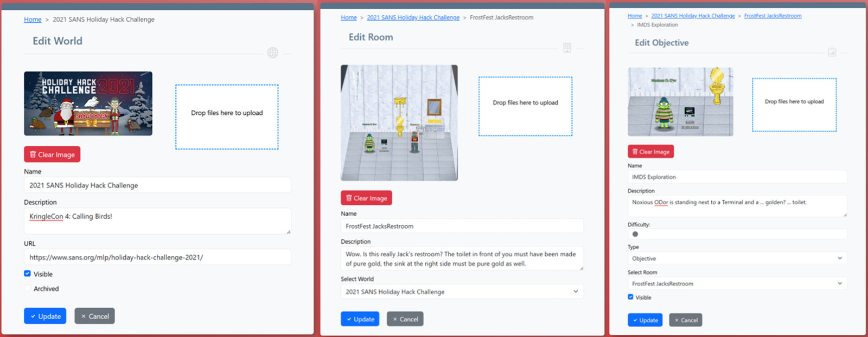
Task: Uncheck the Visible checkbox in Edit World
Action: [x=28, y=274]
